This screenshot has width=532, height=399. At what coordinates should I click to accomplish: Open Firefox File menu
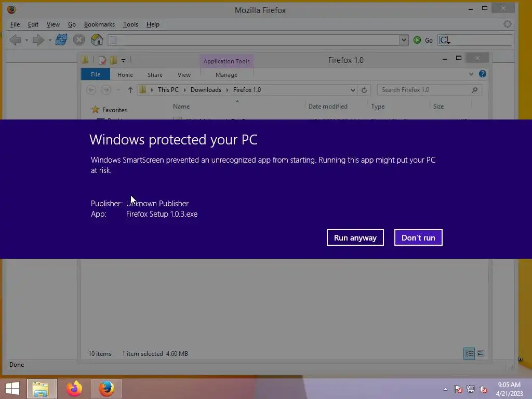point(15,24)
